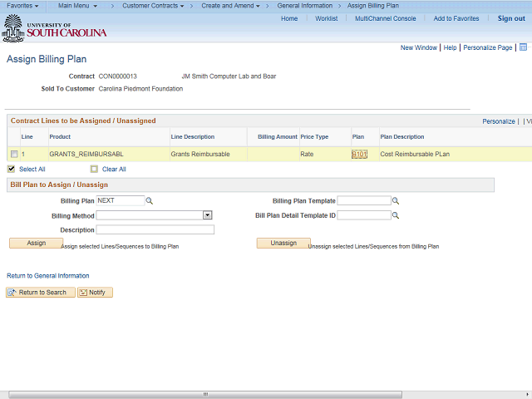
Task: Click Carolina Piedmont Foundation customer name
Action: [140, 89]
